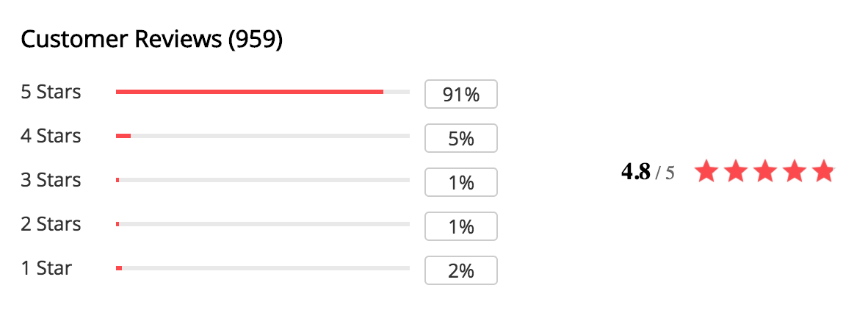Click the third red rating star

[x=764, y=171]
